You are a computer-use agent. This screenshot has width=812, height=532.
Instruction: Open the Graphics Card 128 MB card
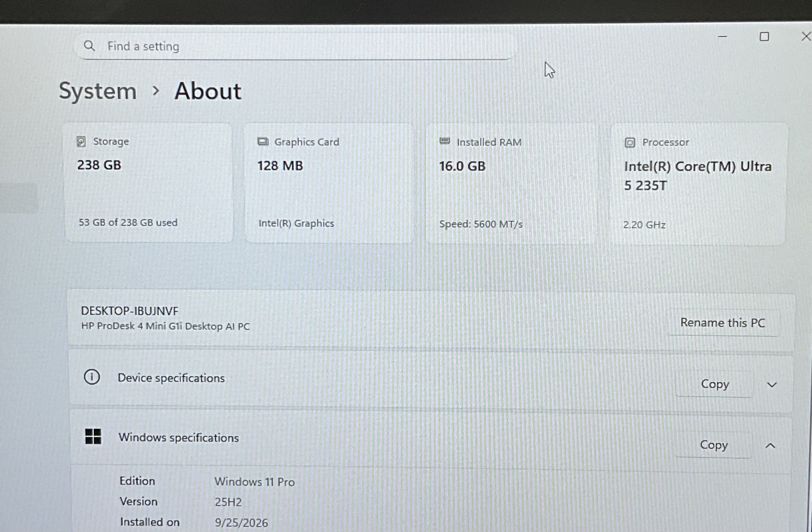pos(329,183)
